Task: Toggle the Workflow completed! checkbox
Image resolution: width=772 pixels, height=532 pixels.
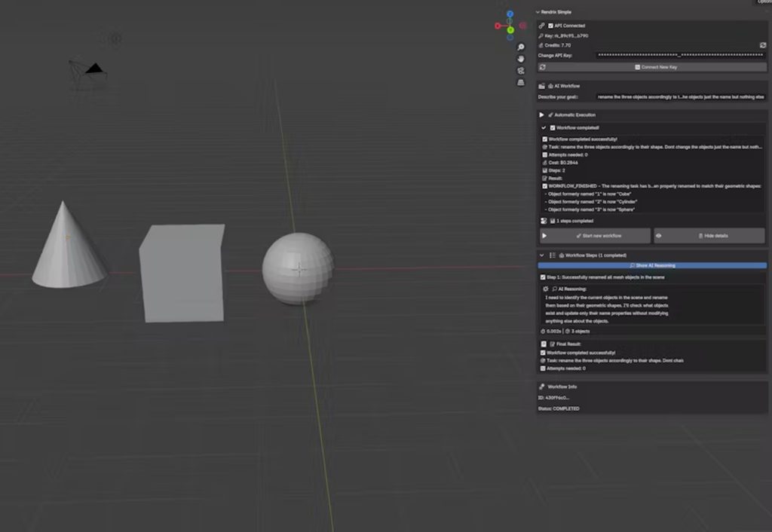Action: pyautogui.click(x=553, y=128)
